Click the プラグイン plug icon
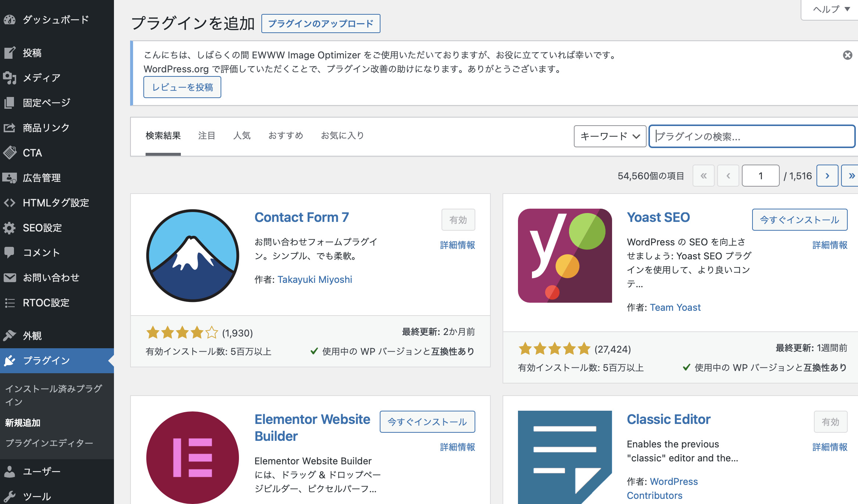 [x=10, y=361]
